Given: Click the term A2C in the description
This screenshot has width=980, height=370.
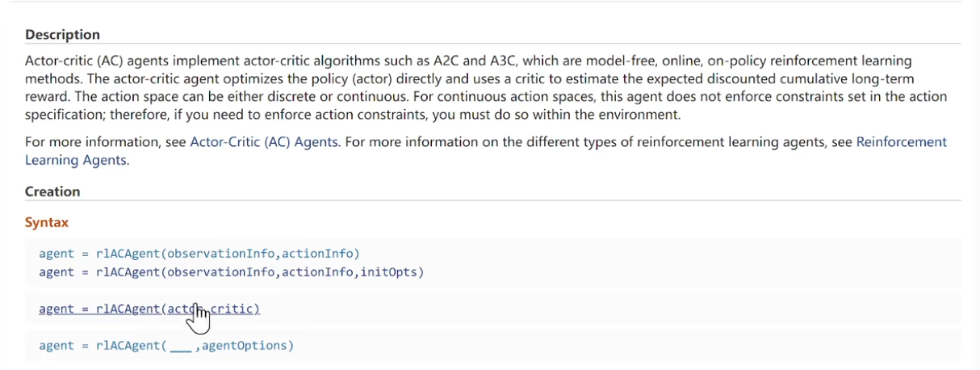Looking at the screenshot, I should pyautogui.click(x=439, y=61).
